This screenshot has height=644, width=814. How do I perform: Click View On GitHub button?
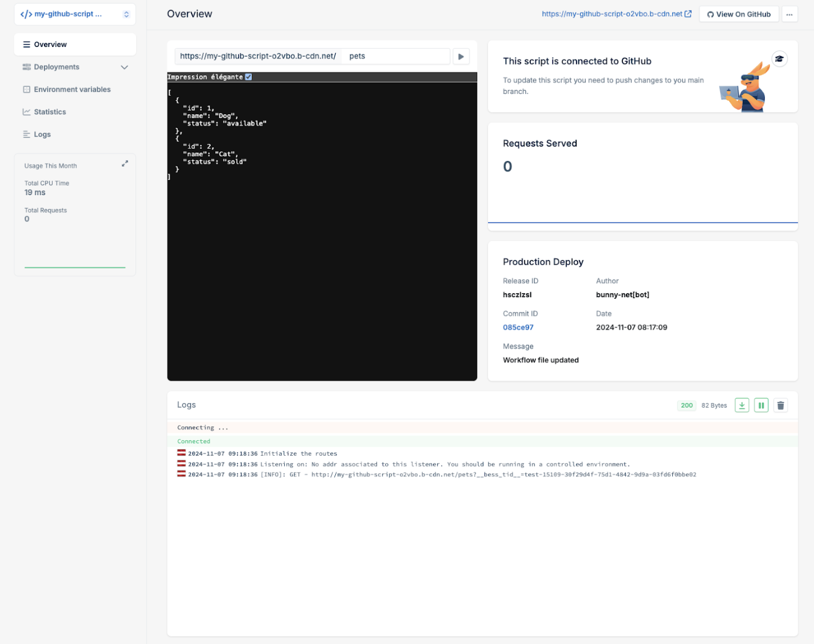coord(739,14)
